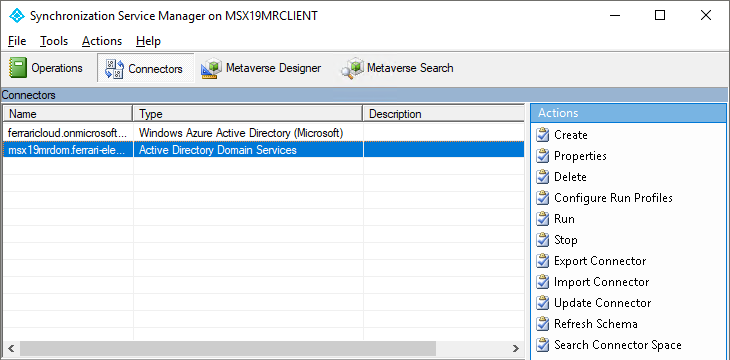Click the green Operations notebook icon
730x360 pixels.
pos(18,68)
